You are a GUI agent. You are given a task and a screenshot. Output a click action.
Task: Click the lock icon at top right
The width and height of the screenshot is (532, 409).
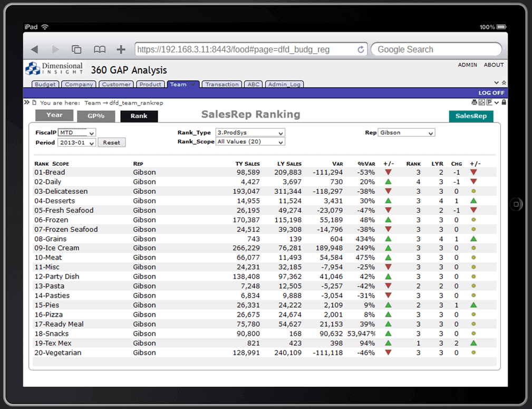pyautogui.click(x=504, y=102)
